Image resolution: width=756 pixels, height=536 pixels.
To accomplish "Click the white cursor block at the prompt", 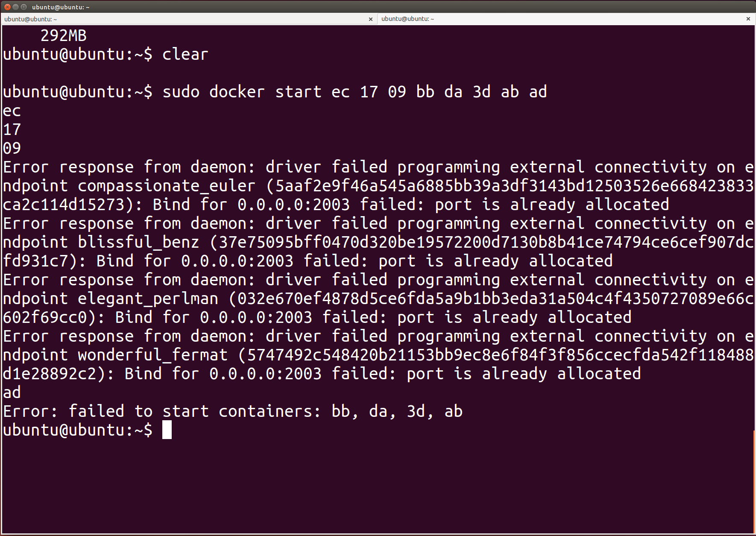I will coord(167,430).
